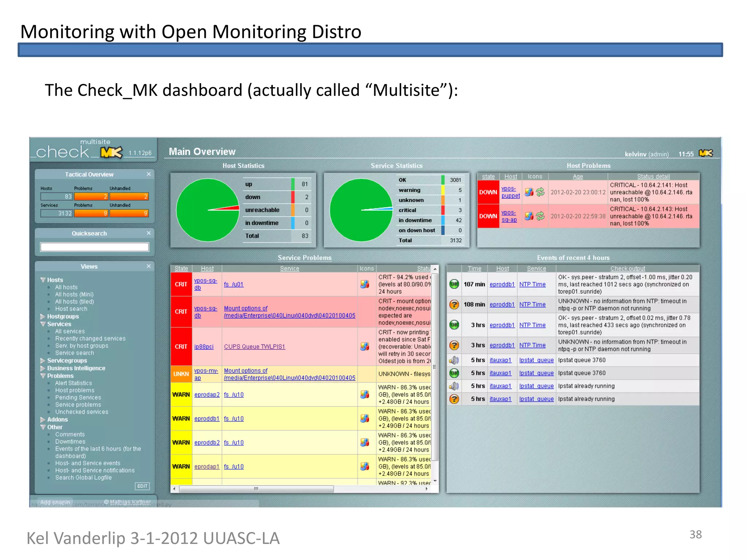Click the Quicksearch input field
Viewport: 747px width, 560px height.
pyautogui.click(x=94, y=247)
